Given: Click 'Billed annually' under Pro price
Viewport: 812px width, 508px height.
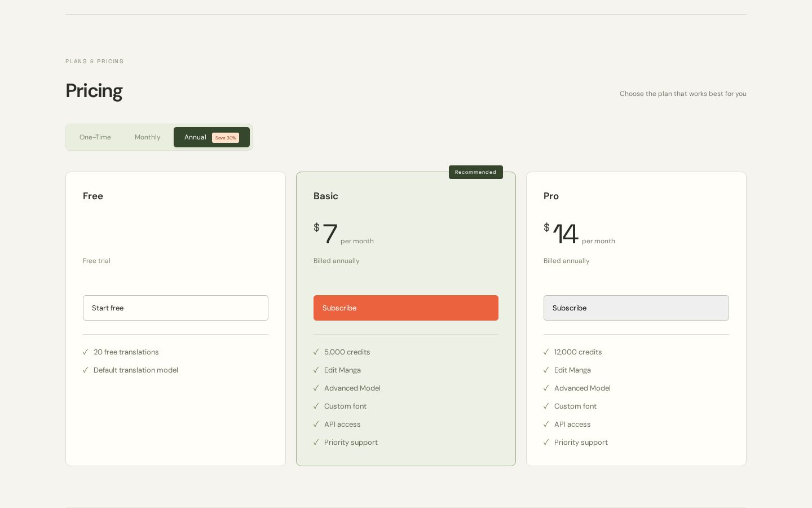Looking at the screenshot, I should (x=567, y=261).
